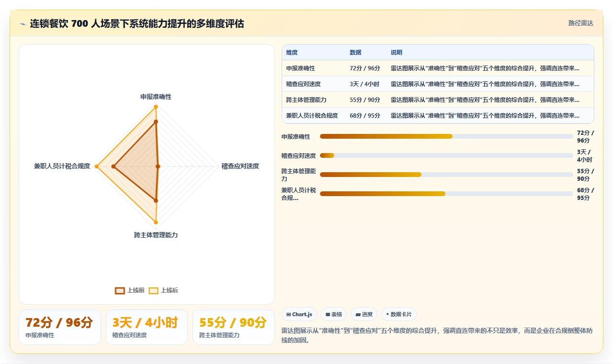Click the 数据卡片 tag chip
Screen dimensions: 613x364
[x=399, y=314]
